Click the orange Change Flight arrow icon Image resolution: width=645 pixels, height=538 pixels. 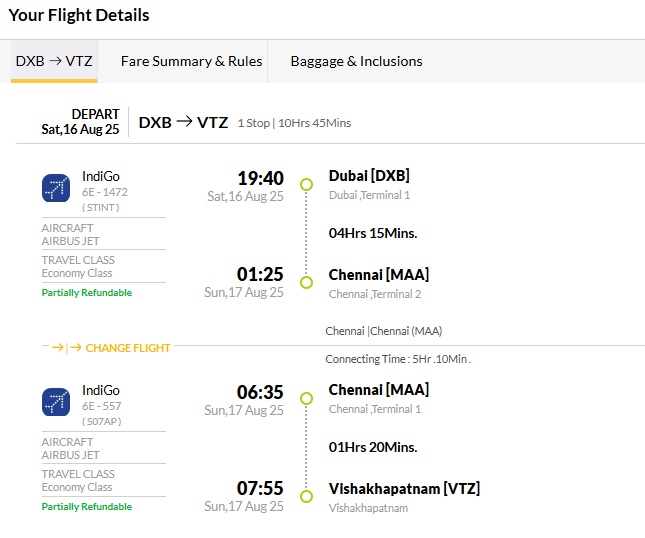tap(66, 348)
